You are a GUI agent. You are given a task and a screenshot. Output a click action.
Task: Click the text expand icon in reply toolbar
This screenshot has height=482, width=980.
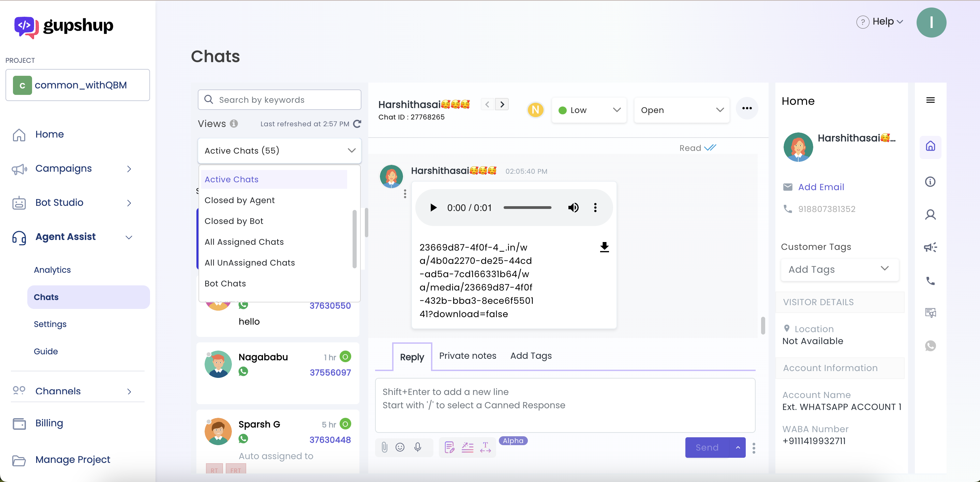[486, 447]
